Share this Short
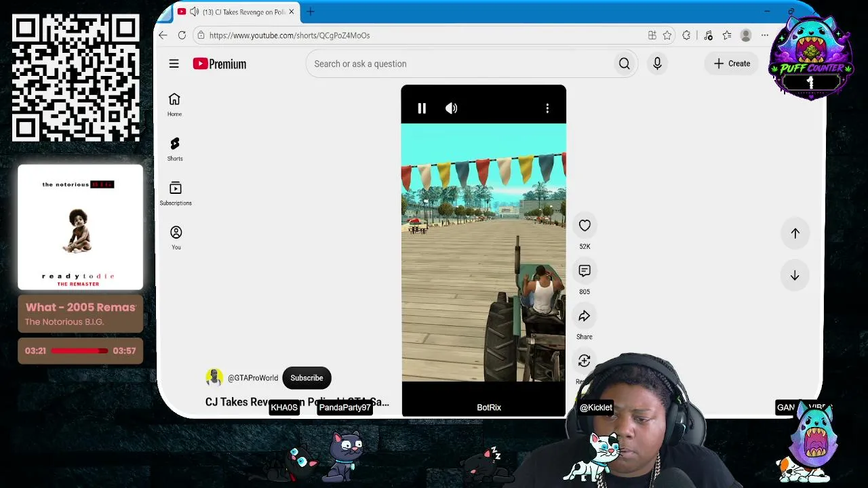The image size is (868, 488). click(x=585, y=317)
